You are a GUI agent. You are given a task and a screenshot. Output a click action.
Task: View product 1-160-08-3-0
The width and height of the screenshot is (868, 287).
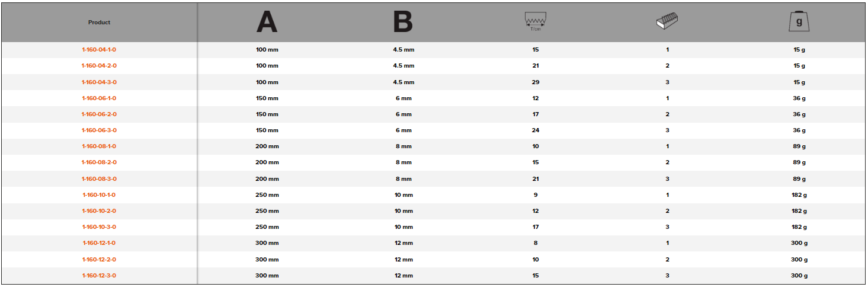click(99, 178)
